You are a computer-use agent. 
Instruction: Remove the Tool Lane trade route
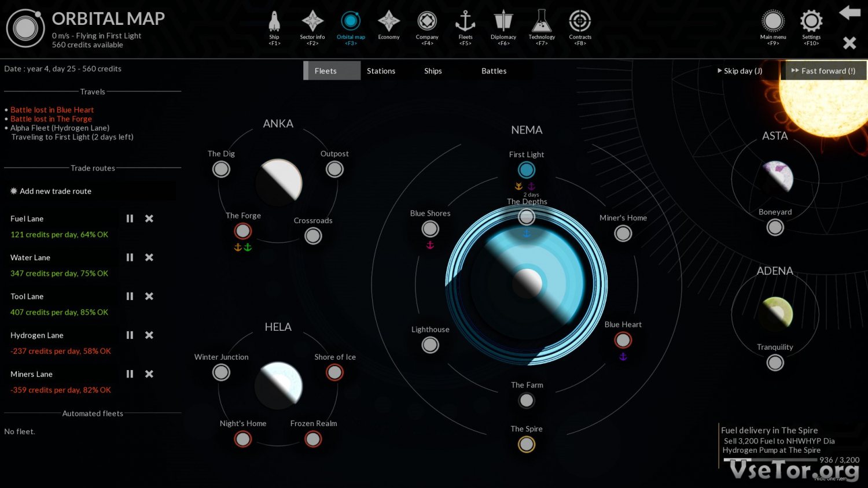click(149, 296)
